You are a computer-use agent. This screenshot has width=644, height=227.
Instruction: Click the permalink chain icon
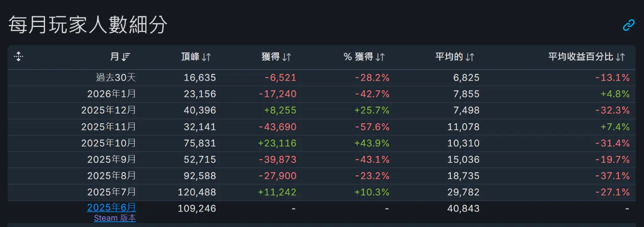pos(629,25)
